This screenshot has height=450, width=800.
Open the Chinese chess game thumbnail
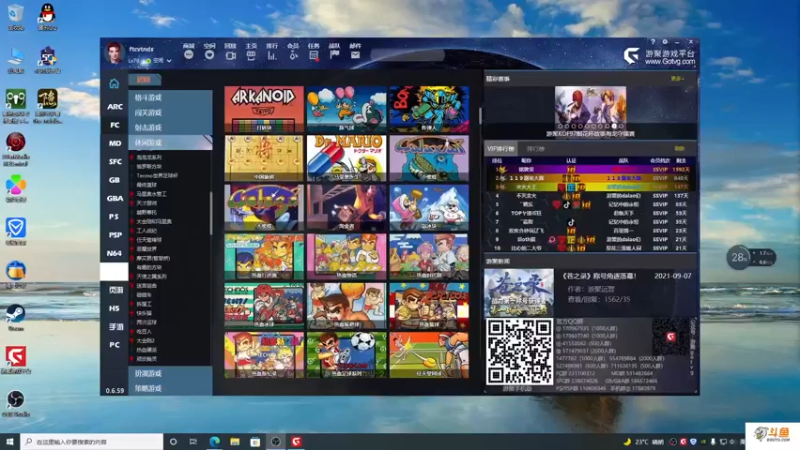264,158
